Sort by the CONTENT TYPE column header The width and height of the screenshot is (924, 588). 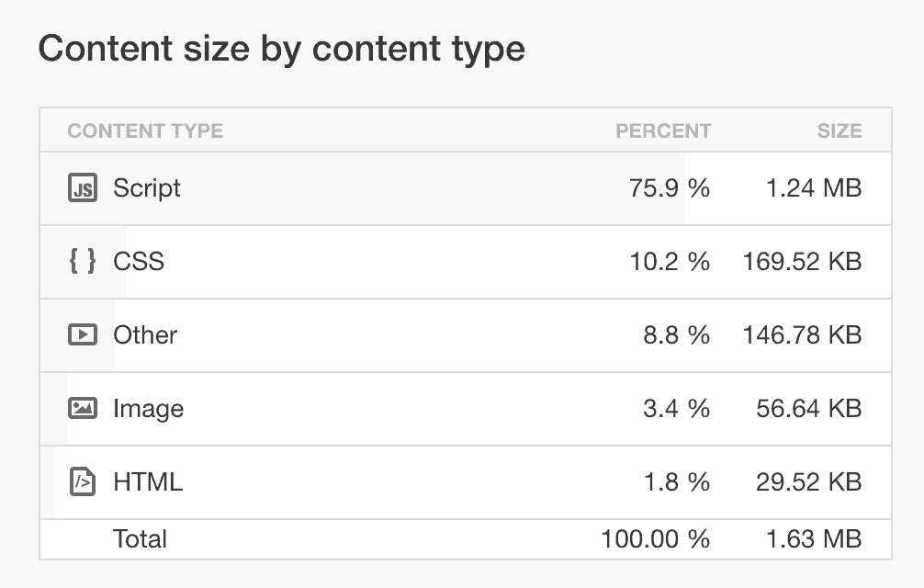coord(145,130)
